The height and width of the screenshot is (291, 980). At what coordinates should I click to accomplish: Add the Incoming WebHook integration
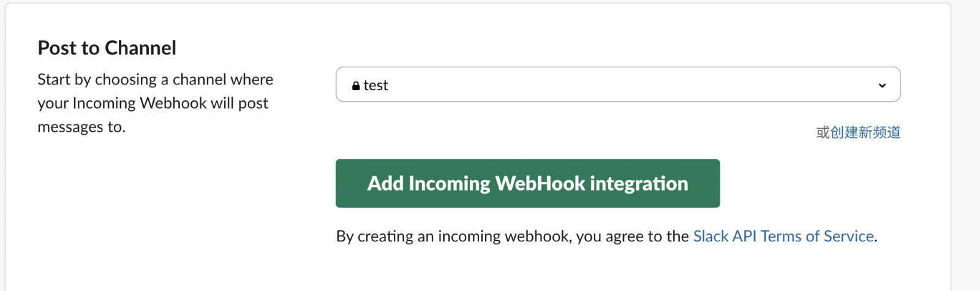click(x=527, y=183)
